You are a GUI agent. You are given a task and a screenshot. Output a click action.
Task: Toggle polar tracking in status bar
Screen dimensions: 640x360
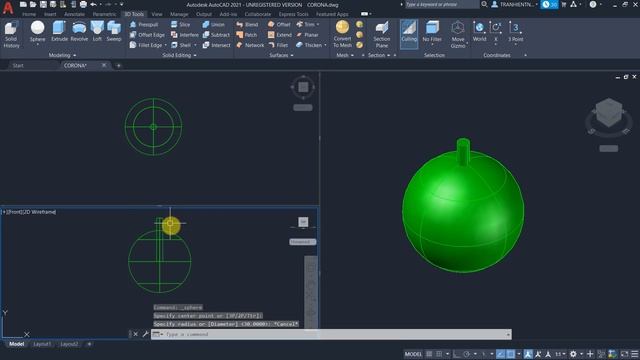pyautogui.click(x=467, y=354)
